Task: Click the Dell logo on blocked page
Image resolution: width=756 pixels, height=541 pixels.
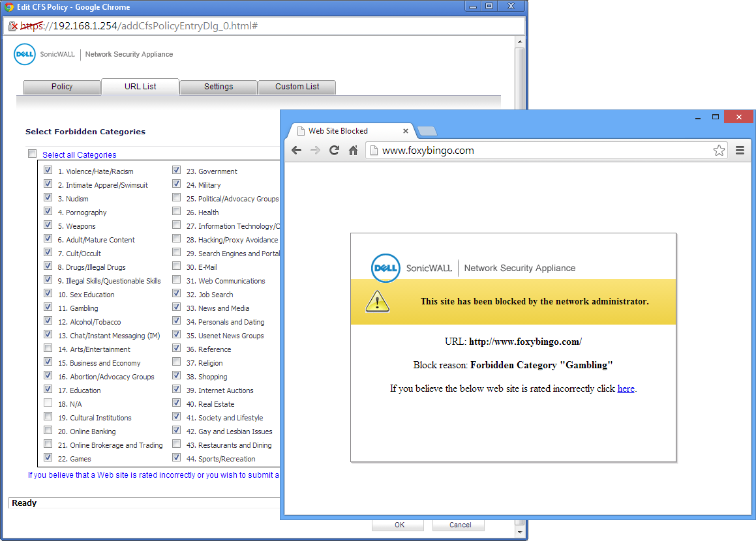Action: point(386,268)
